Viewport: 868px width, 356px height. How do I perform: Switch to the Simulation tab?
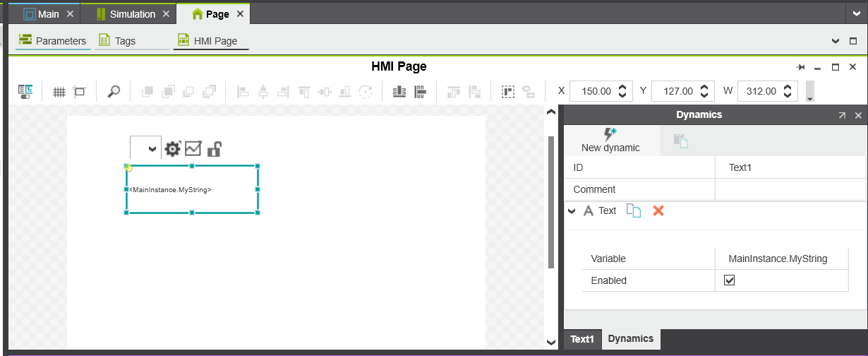click(x=126, y=14)
